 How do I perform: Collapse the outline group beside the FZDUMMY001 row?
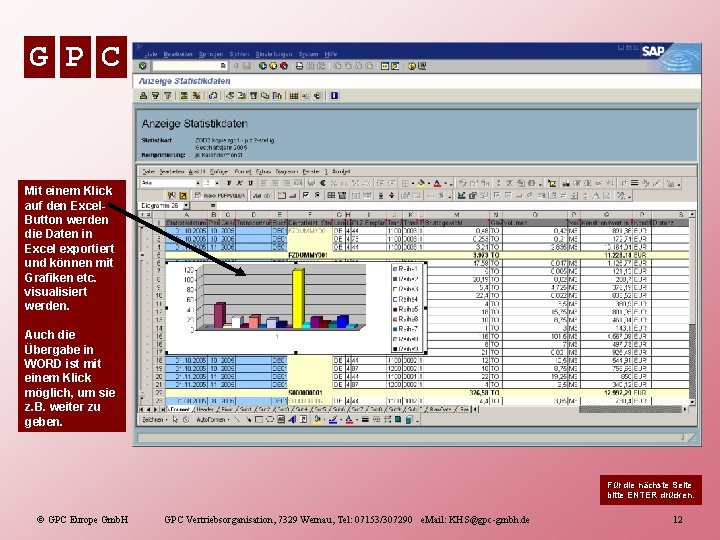143,255
